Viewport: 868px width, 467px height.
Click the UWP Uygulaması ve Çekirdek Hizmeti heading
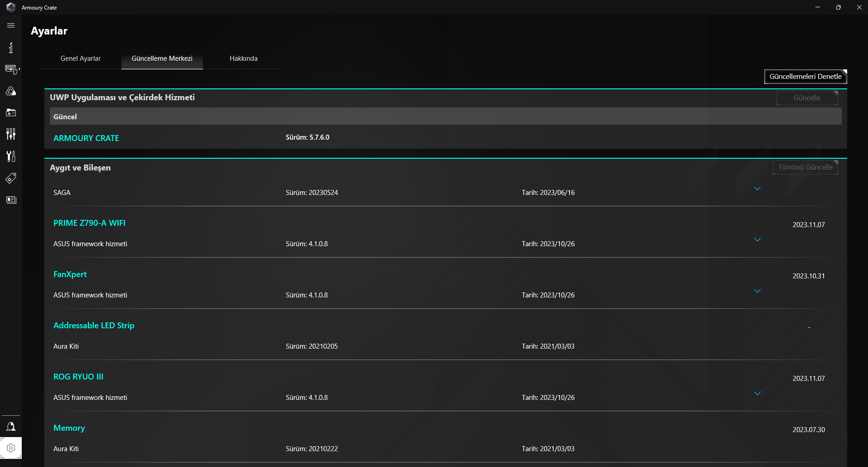(122, 97)
